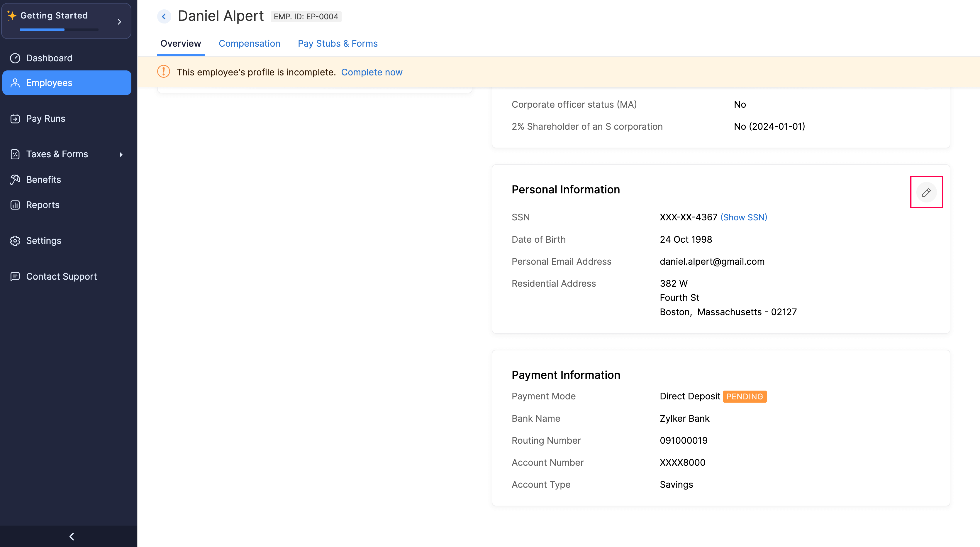Collapse the sidebar with bottom chevron
The width and height of the screenshot is (980, 547).
(x=72, y=536)
